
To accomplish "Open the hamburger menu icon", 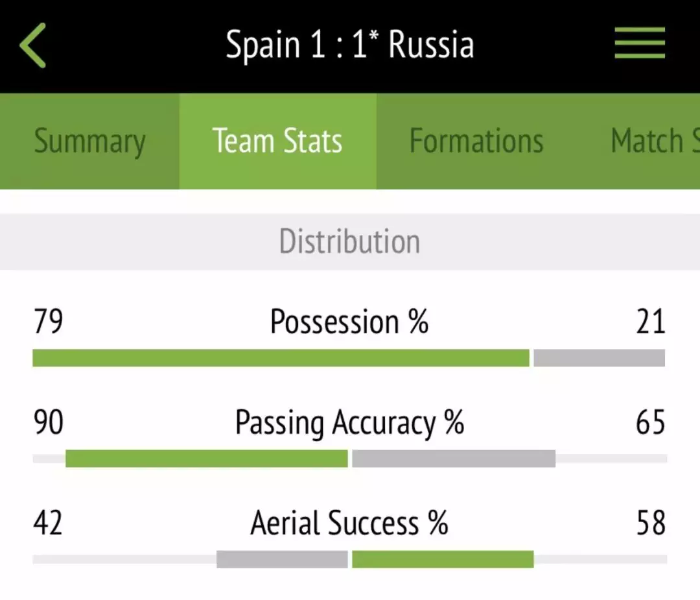I will (640, 43).
